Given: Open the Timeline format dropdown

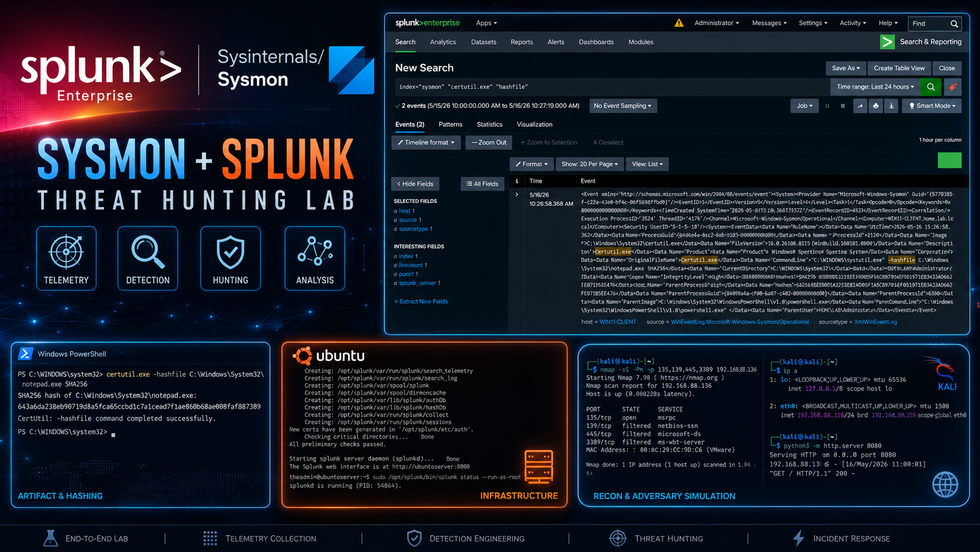Looking at the screenshot, I should click(x=426, y=143).
